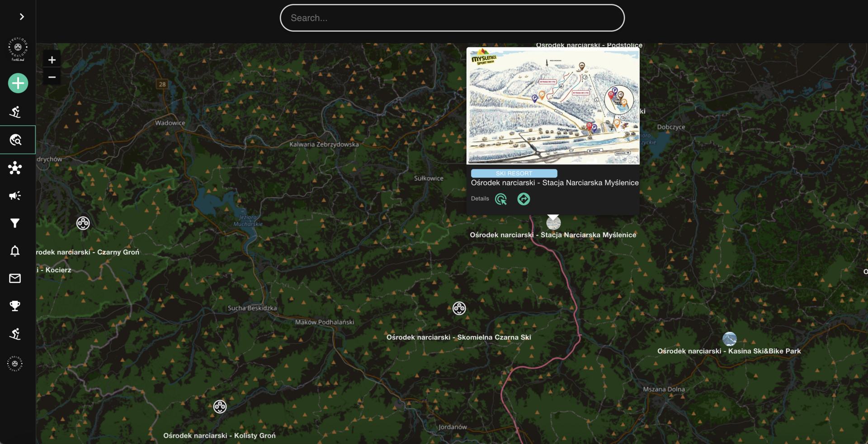The width and height of the screenshot is (868, 444).
Task: Click the SKI RESORT category badge
Action: [x=514, y=173]
